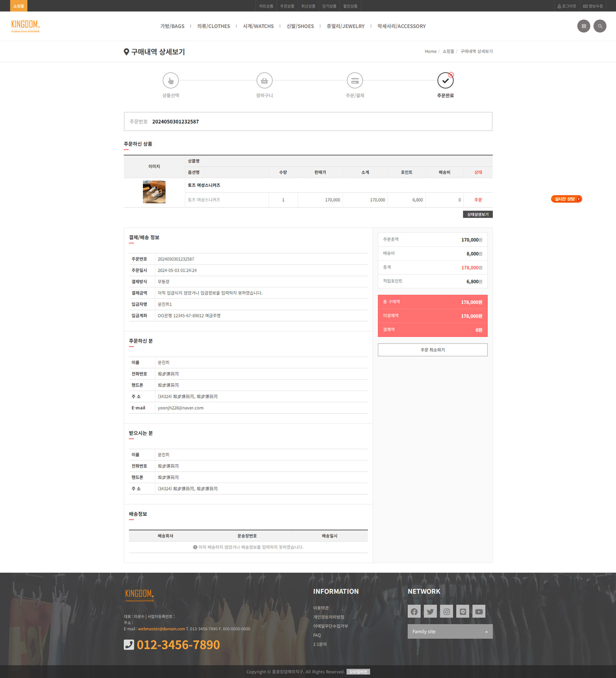Click the KINGDOM logo in footer
This screenshot has height=678, width=616.
pyautogui.click(x=140, y=595)
